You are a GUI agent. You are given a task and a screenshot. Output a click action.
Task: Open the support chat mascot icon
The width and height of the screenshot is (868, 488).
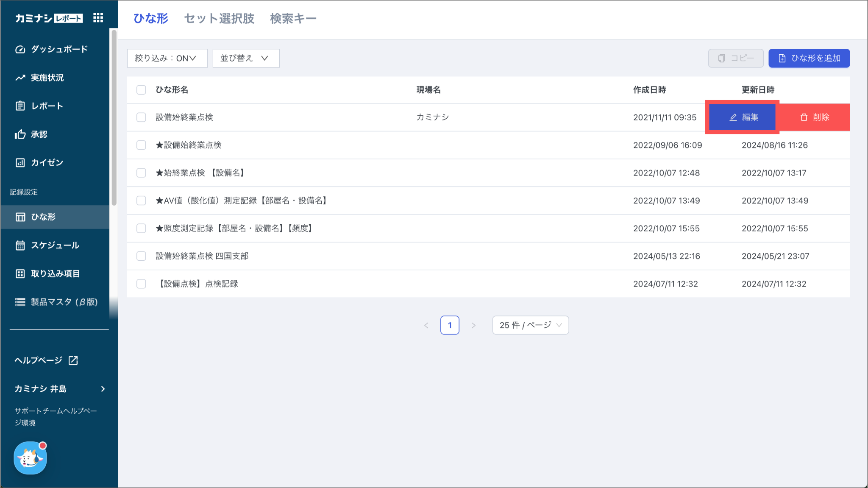pyautogui.click(x=30, y=458)
